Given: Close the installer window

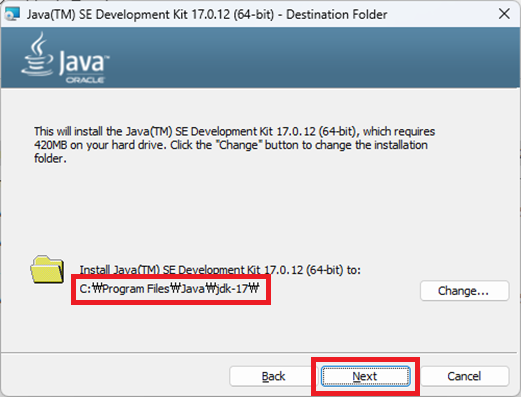Looking at the screenshot, I should [504, 14].
